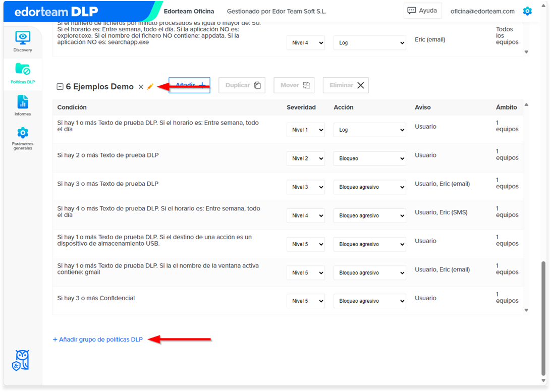
Task: Open account settings gear in header
Action: 527,11
